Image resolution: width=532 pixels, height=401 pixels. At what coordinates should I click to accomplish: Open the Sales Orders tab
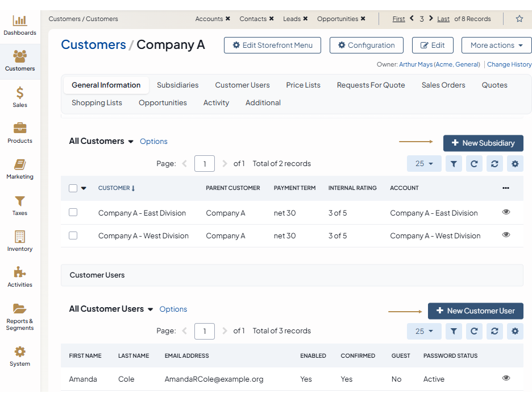pos(443,85)
